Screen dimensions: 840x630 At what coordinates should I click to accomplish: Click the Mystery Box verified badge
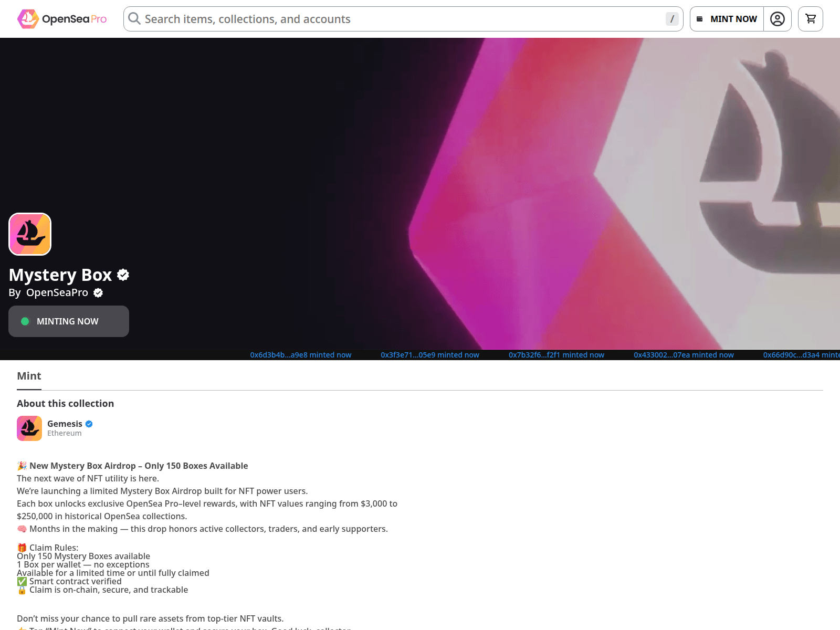click(123, 275)
